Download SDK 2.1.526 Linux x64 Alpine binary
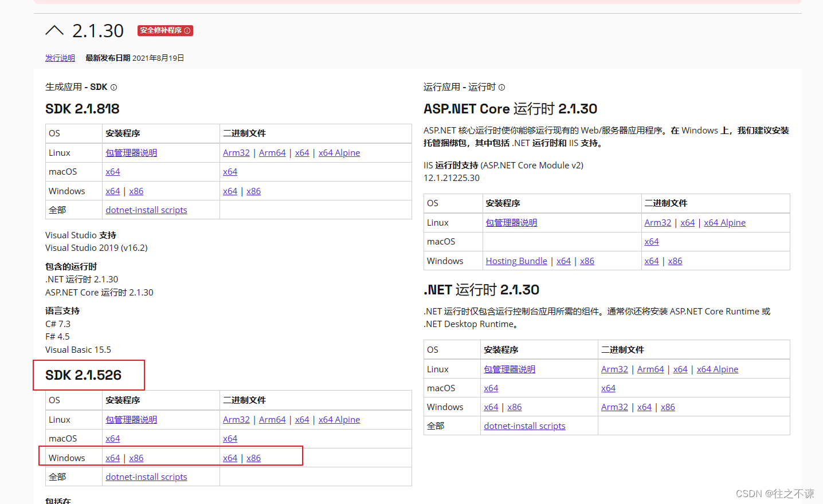 339,420
